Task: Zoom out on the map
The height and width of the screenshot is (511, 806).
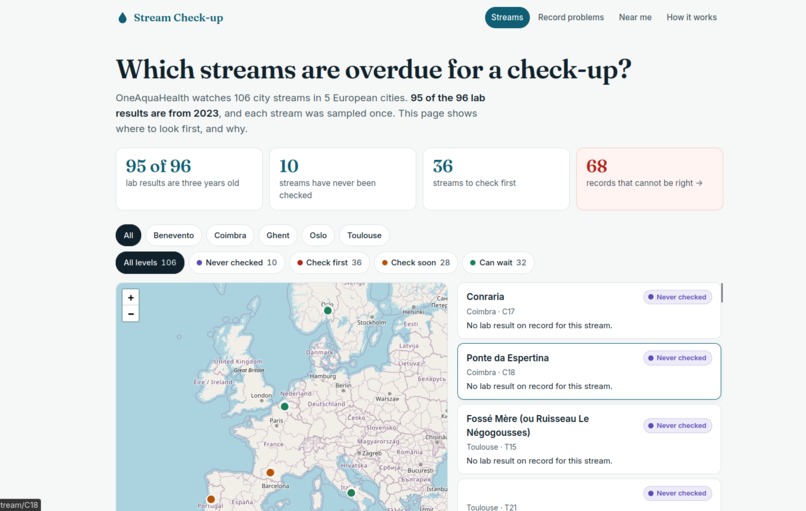Action: [x=131, y=314]
